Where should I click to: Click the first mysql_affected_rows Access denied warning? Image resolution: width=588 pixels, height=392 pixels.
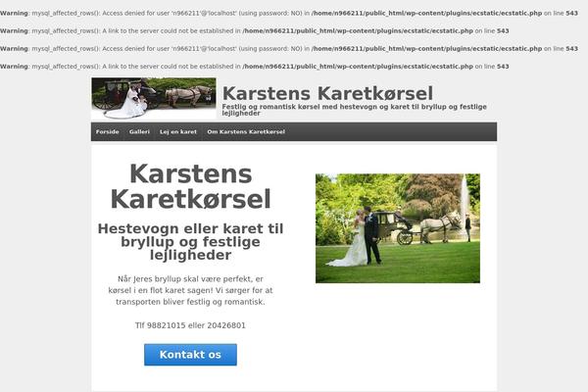[x=289, y=13]
